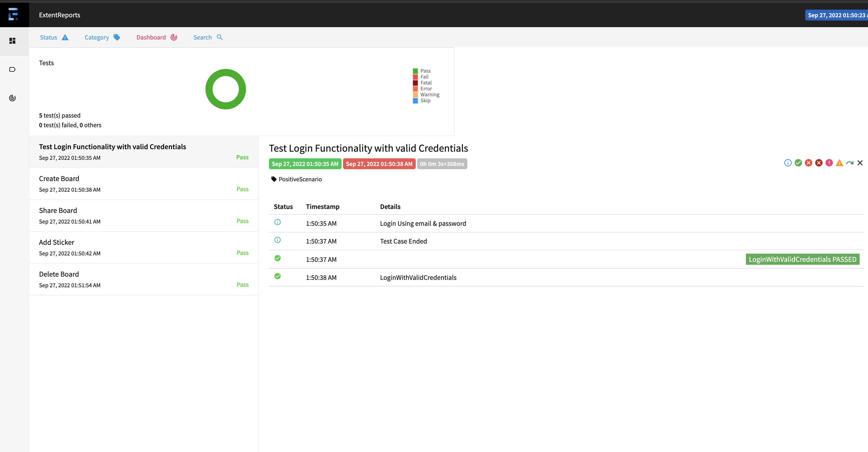Filter steps by pass checkmark icon

coord(798,163)
